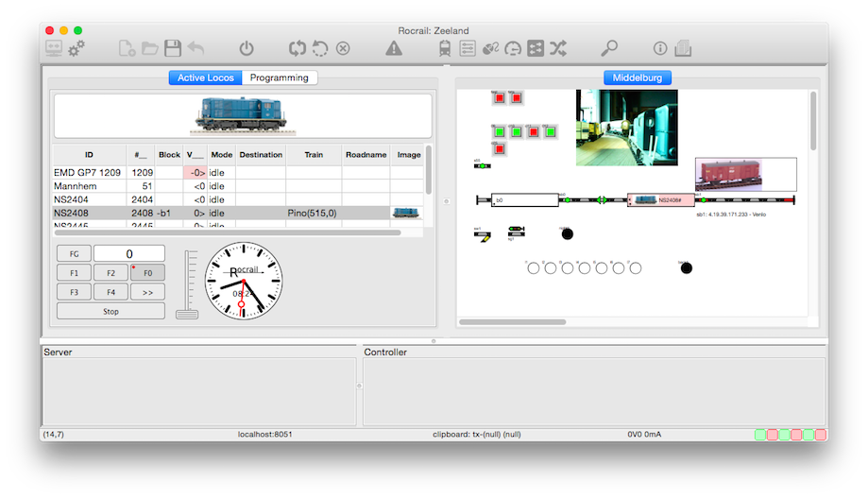Screen dimensions: 868x498
Task: Toggle the sw1 track switch on the layout
Action: click(x=482, y=233)
